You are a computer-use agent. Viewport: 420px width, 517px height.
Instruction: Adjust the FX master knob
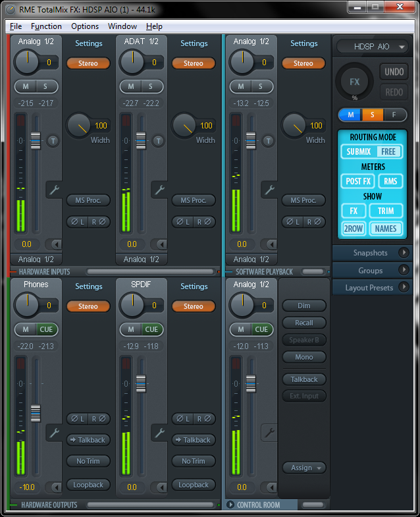coord(354,82)
